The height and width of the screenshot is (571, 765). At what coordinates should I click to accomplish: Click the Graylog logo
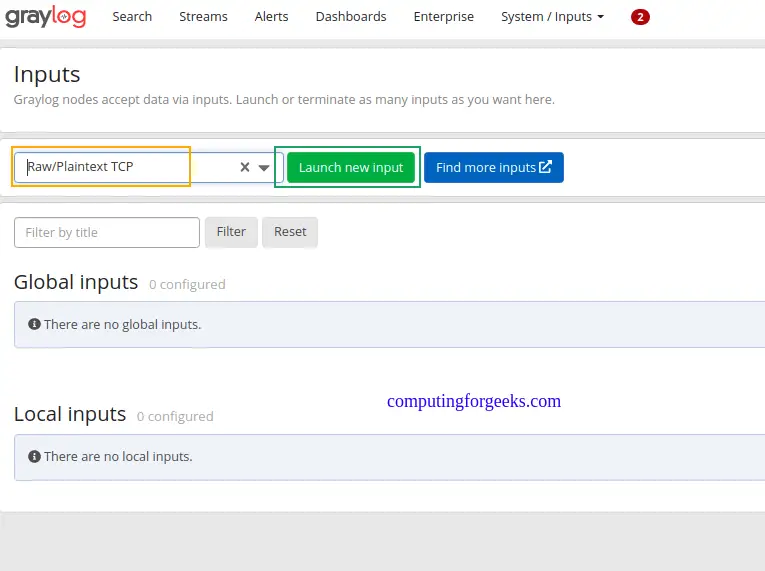pyautogui.click(x=45, y=17)
